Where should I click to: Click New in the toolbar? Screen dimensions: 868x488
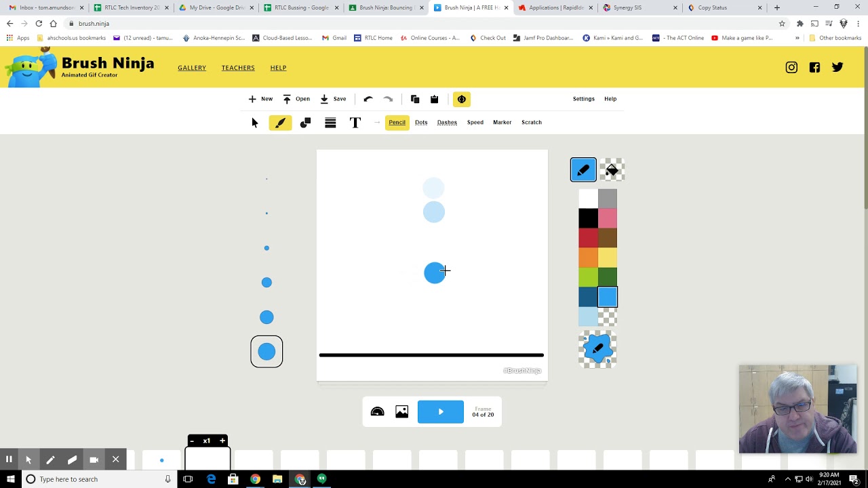point(260,99)
